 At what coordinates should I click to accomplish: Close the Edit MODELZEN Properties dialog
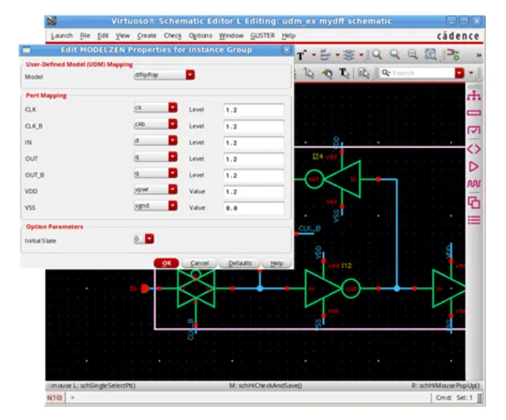(x=286, y=50)
